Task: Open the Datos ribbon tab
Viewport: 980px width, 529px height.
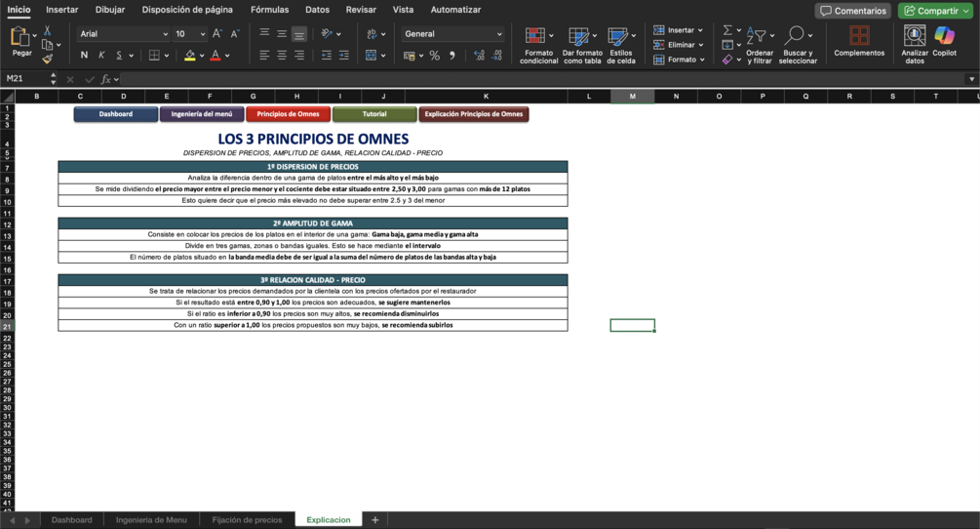Action: (x=317, y=10)
